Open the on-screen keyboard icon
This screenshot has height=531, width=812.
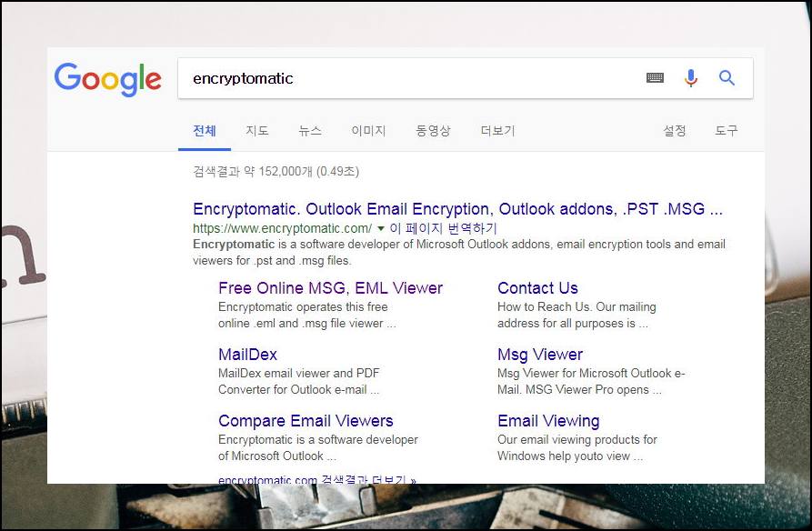655,77
